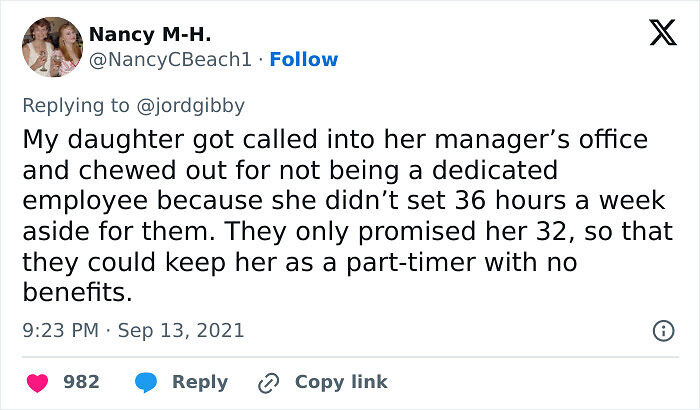
Task: Open the @NancyCBeach1 handle
Action: tap(170, 60)
